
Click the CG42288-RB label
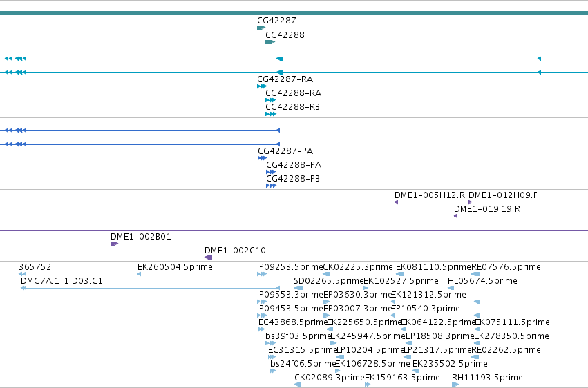292,107
